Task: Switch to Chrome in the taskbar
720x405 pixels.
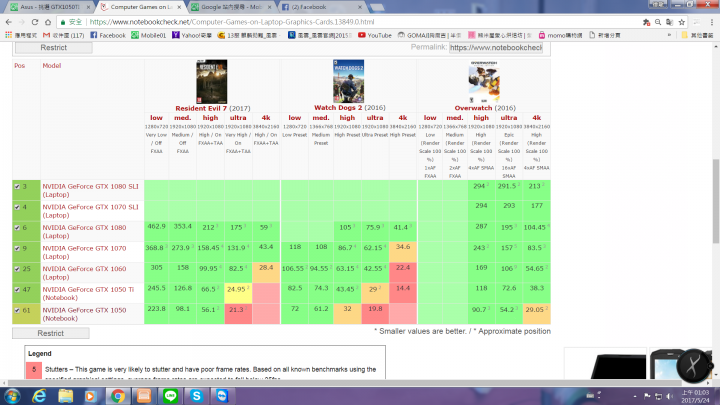Action: click(x=118, y=396)
